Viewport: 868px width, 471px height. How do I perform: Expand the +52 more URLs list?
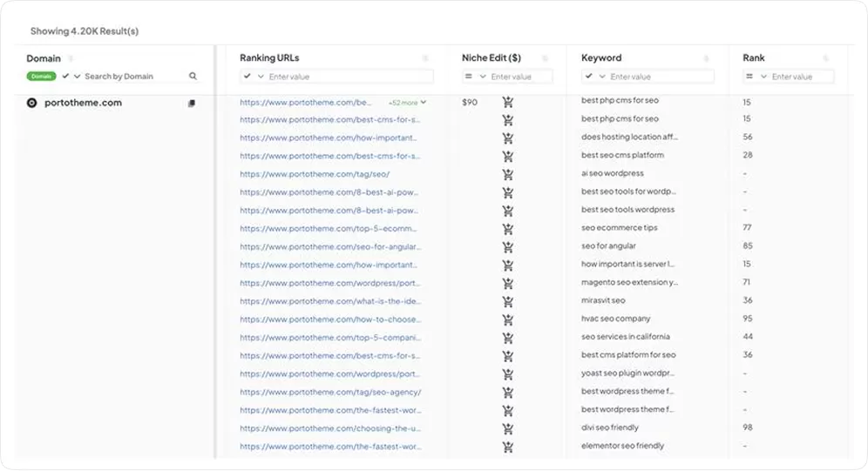tap(407, 103)
